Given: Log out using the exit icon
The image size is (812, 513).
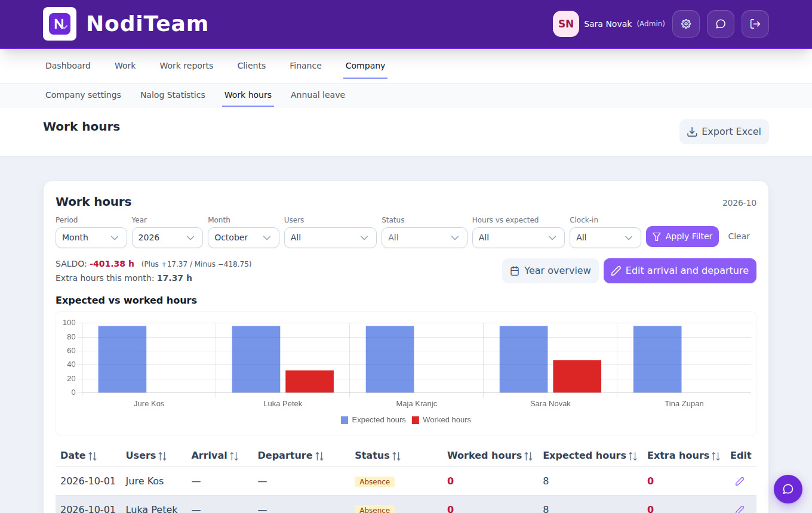Looking at the screenshot, I should click(x=755, y=24).
